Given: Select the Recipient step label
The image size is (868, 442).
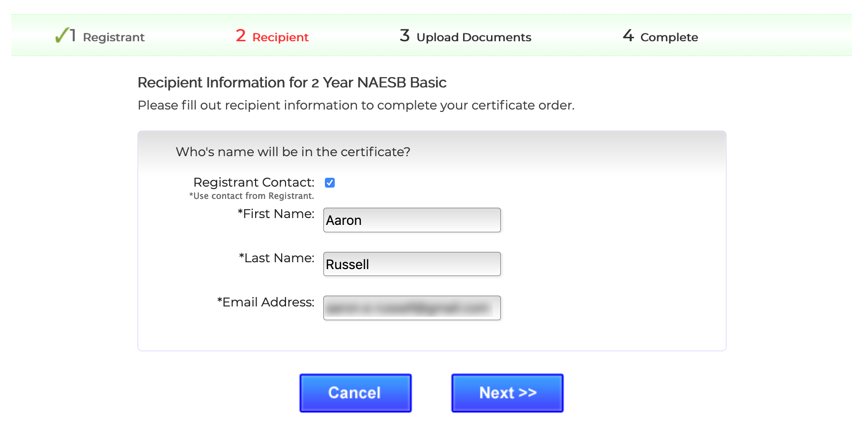Looking at the screenshot, I should tap(280, 37).
